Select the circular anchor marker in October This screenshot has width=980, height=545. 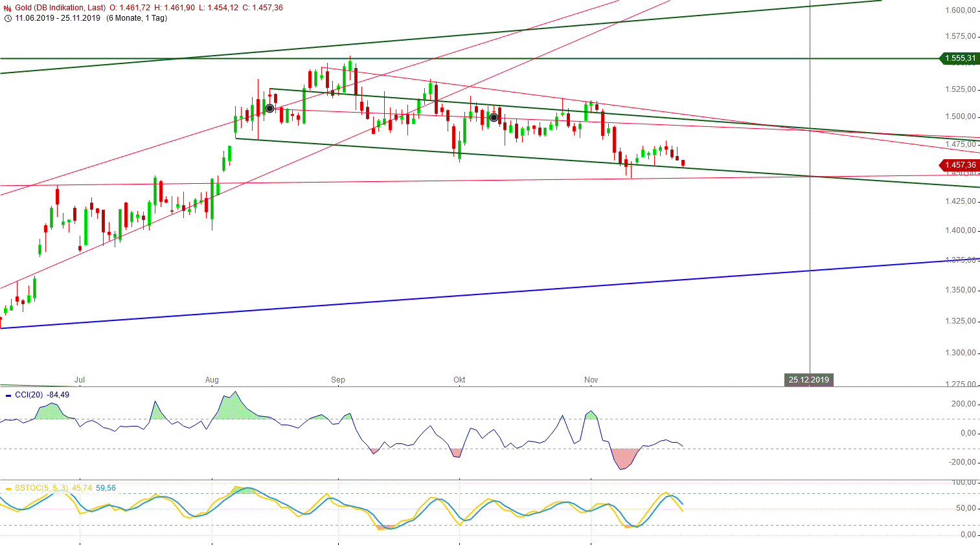(x=494, y=117)
